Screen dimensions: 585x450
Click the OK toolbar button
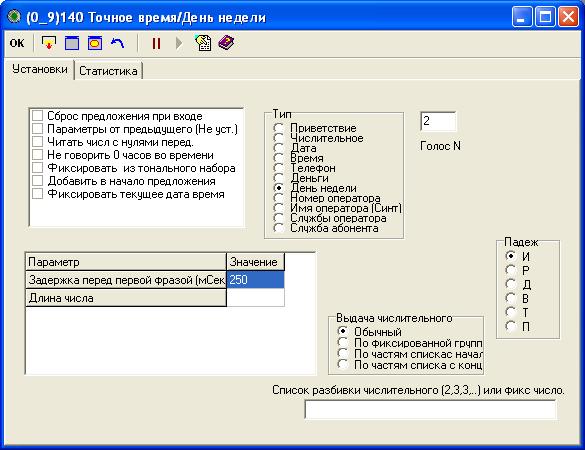[17, 43]
